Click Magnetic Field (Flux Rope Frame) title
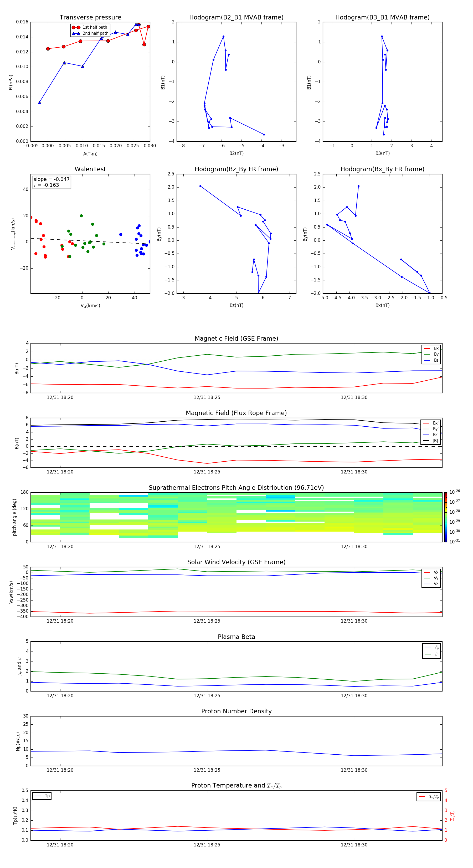This screenshot has width=473, height=868. (x=236, y=413)
